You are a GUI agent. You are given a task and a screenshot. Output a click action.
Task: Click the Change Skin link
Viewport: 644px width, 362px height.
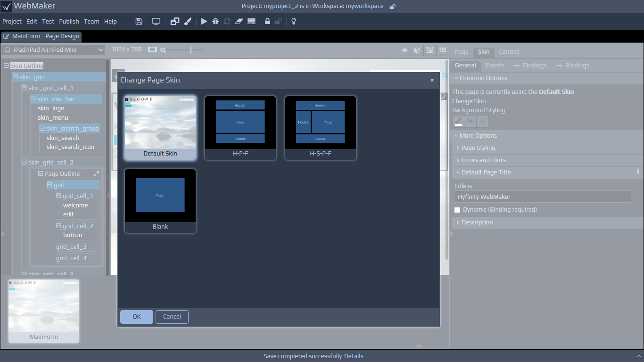pyautogui.click(x=469, y=101)
